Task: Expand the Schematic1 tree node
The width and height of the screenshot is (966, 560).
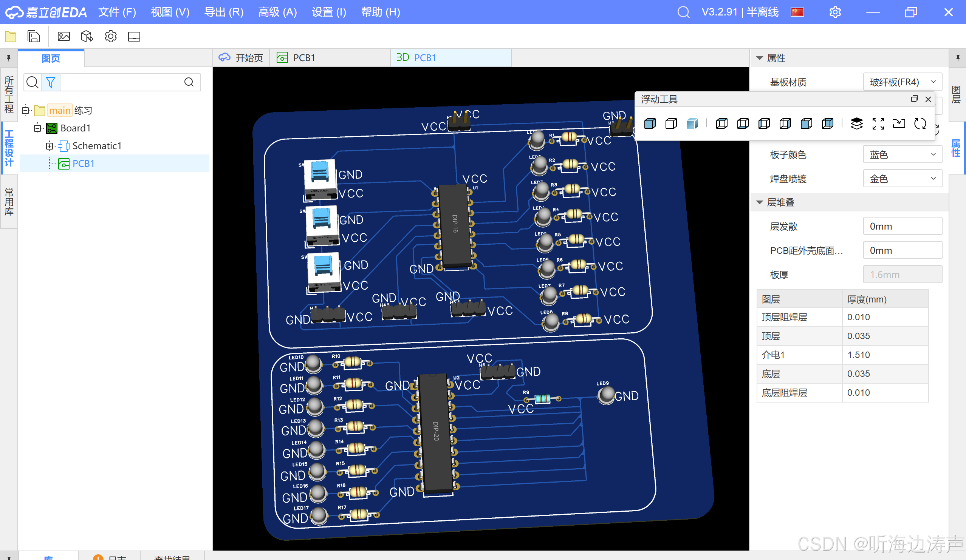Action: pos(49,146)
